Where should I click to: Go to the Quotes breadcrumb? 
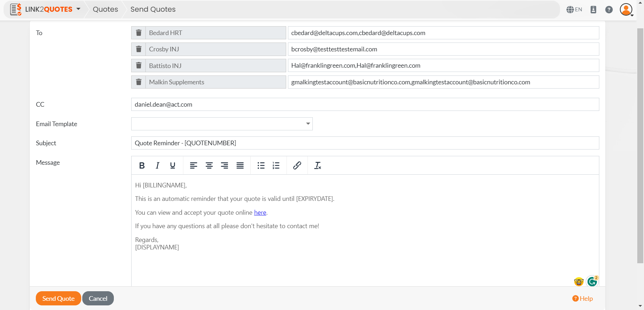point(105,9)
